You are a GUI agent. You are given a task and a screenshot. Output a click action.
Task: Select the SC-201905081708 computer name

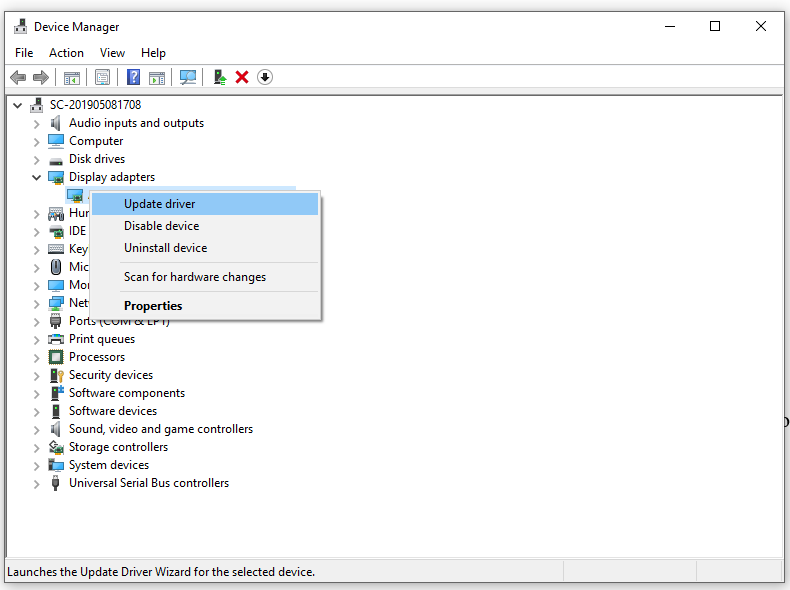coord(95,105)
